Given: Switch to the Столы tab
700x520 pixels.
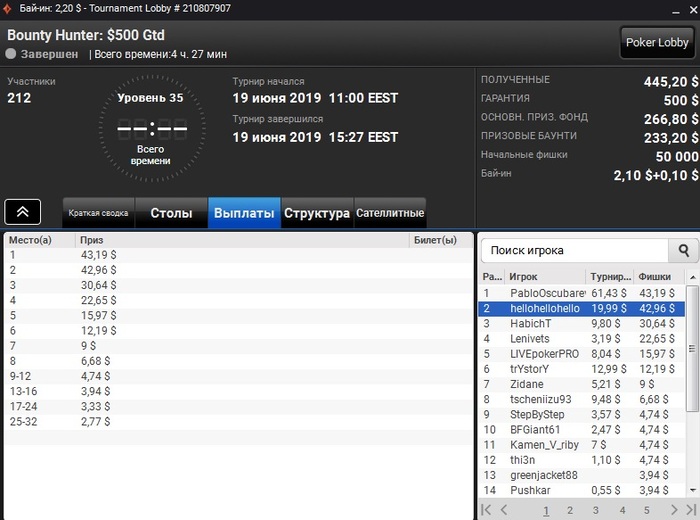Looking at the screenshot, I should [171, 213].
